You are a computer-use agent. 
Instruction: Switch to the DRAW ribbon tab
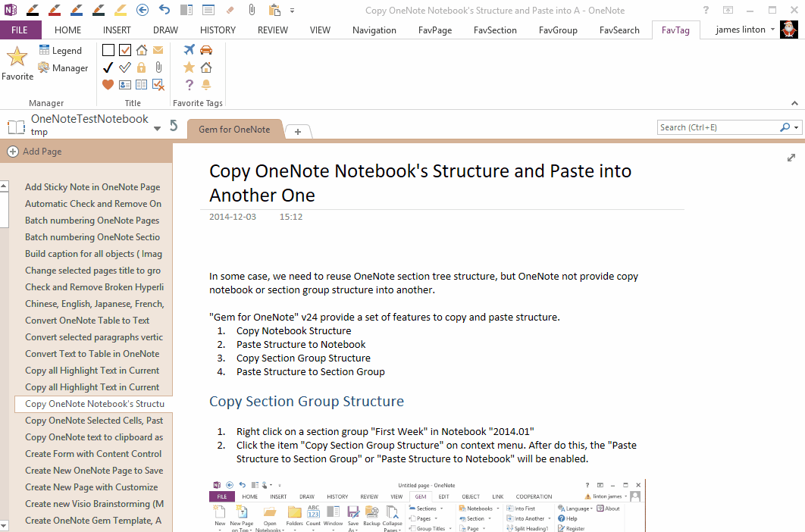click(165, 30)
